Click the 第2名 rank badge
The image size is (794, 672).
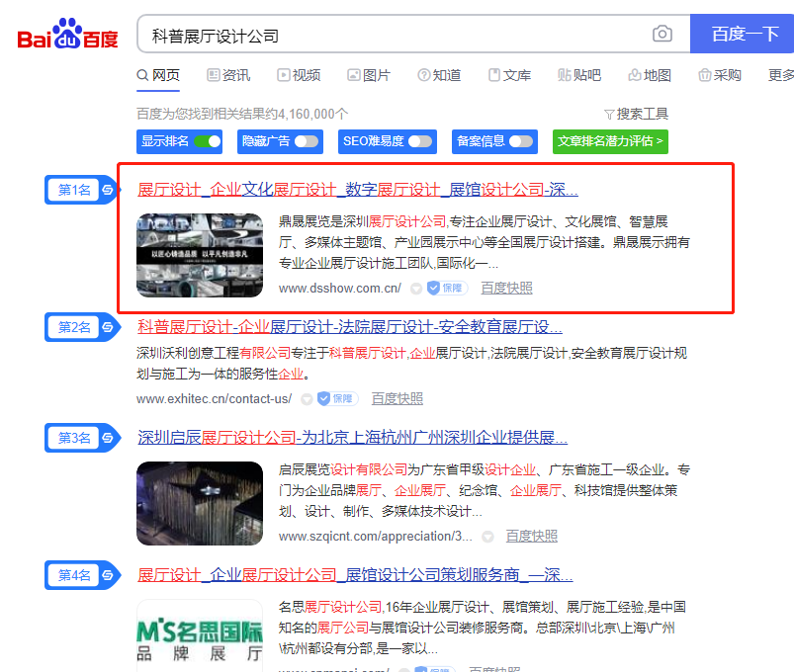click(x=74, y=327)
